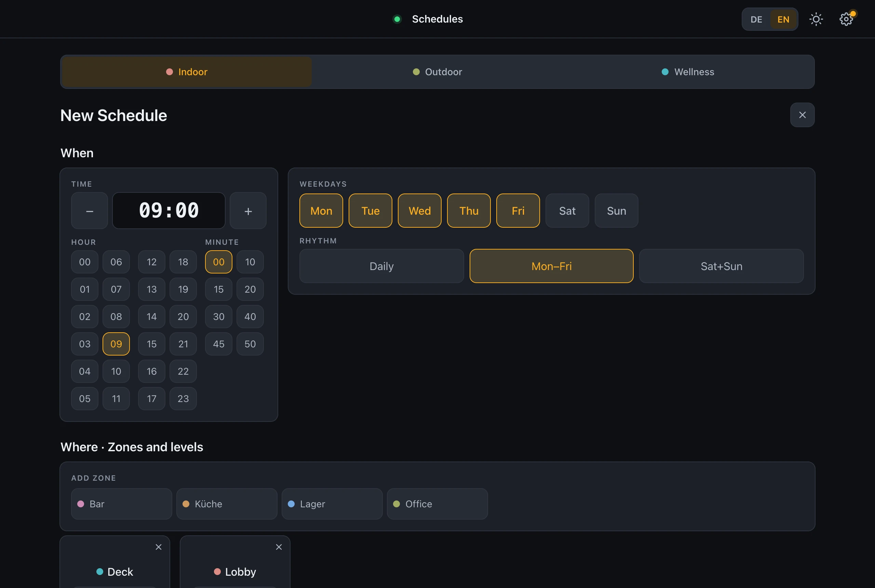Deselect the Mon weekday
Viewport: 875px width, 588px height.
tap(321, 210)
